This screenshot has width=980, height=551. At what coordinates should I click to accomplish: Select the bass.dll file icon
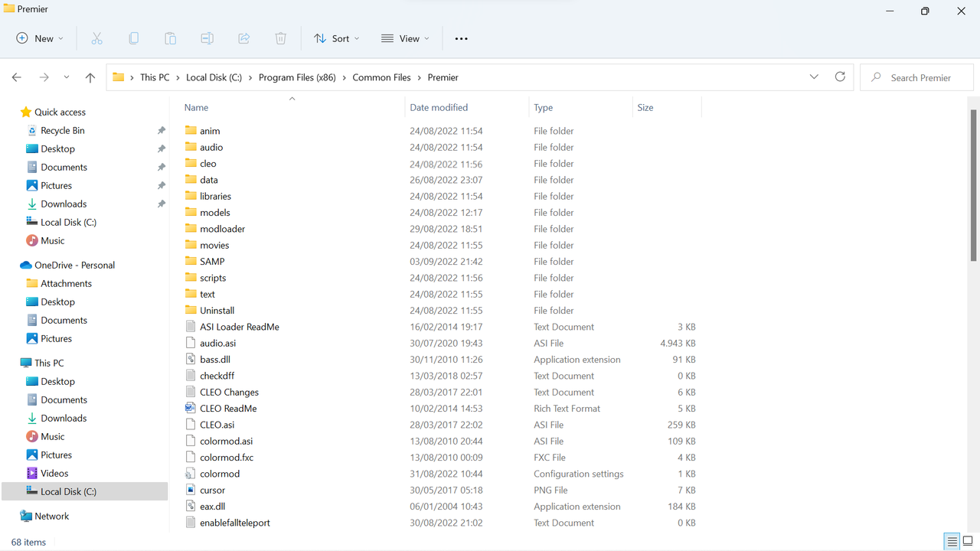tap(191, 360)
